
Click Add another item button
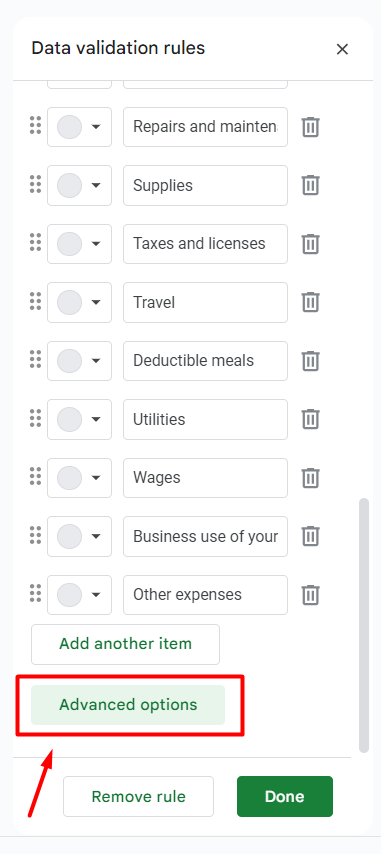[x=125, y=644]
